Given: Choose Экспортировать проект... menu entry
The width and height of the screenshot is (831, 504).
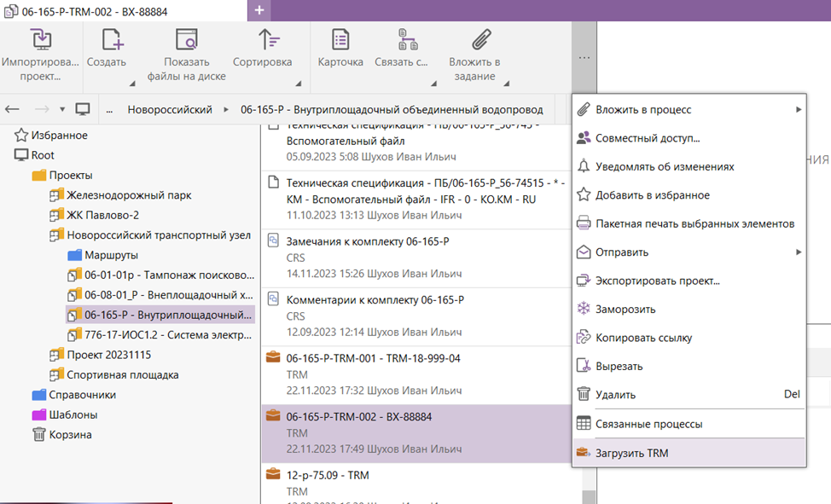Looking at the screenshot, I should click(689, 281).
